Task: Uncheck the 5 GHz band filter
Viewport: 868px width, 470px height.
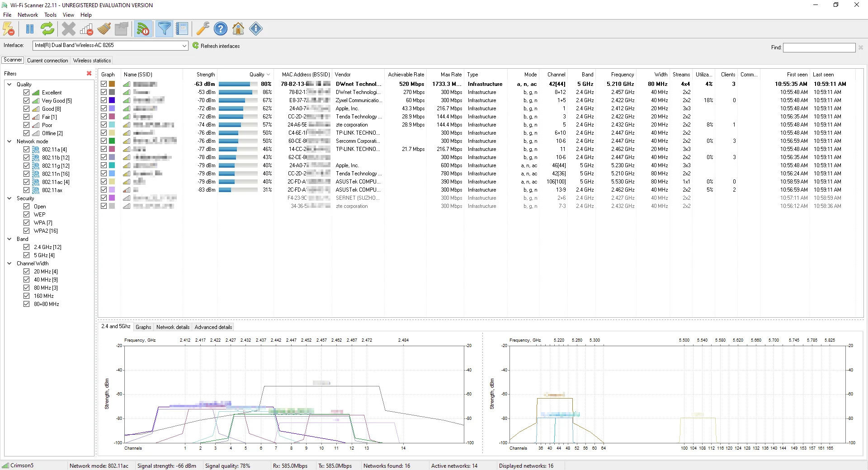Action: click(x=27, y=255)
